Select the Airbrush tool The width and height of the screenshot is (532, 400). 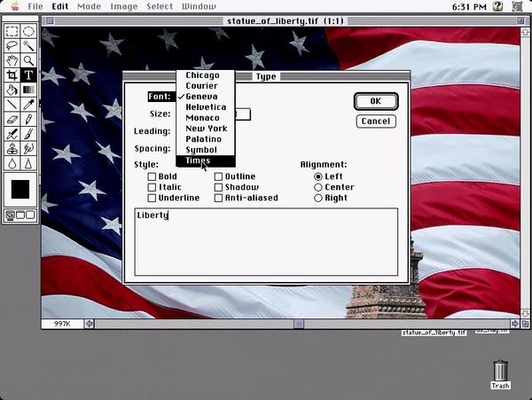[12, 134]
